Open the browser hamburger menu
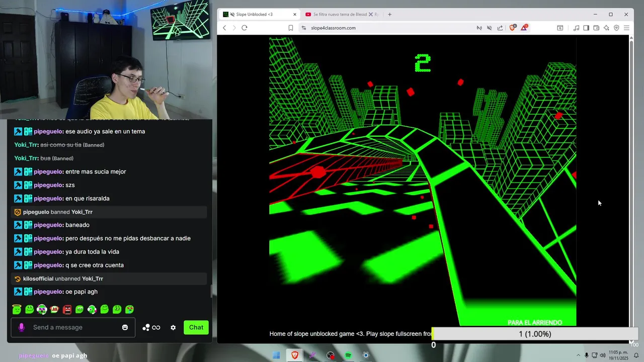Image resolution: width=644 pixels, height=362 pixels. (626, 28)
